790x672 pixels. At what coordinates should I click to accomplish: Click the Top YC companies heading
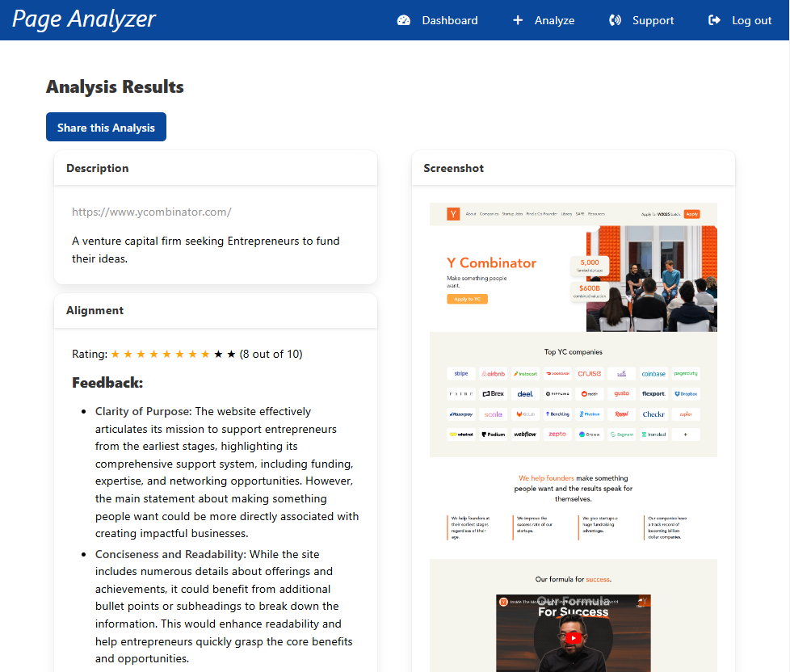pyautogui.click(x=574, y=352)
